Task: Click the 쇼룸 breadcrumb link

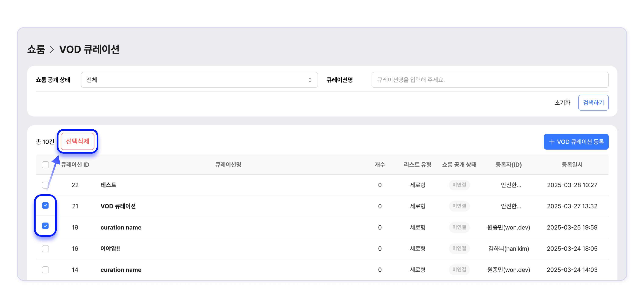Action: [36, 49]
